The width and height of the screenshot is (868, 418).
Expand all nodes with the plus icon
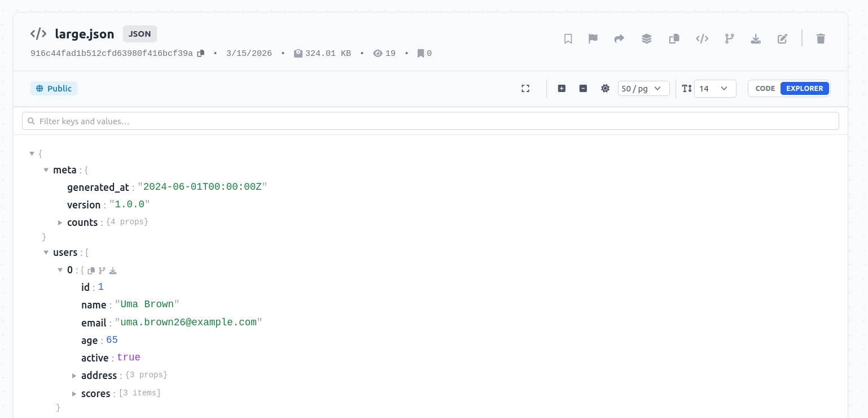pyautogui.click(x=562, y=88)
